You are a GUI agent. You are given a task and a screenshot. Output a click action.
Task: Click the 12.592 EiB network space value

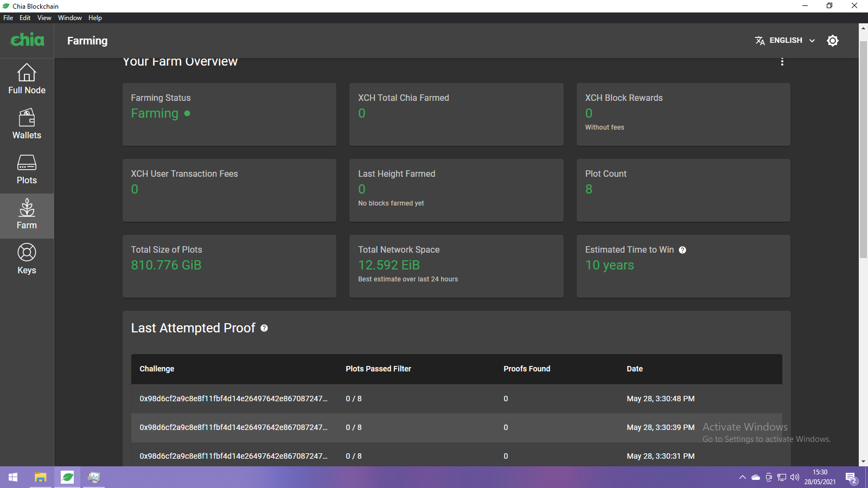coord(389,265)
